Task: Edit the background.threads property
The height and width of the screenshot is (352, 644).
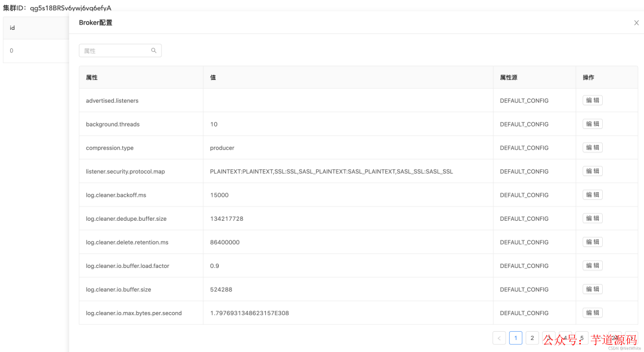Action: 592,124
